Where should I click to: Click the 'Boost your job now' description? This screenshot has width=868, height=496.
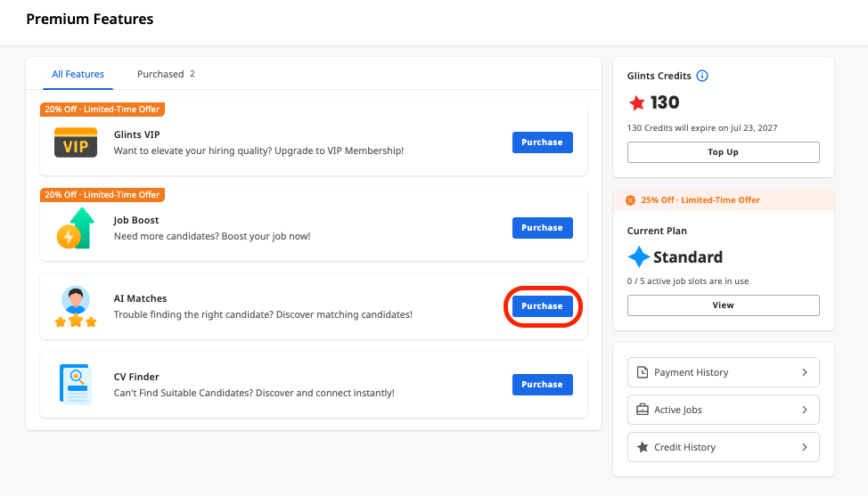[212, 236]
